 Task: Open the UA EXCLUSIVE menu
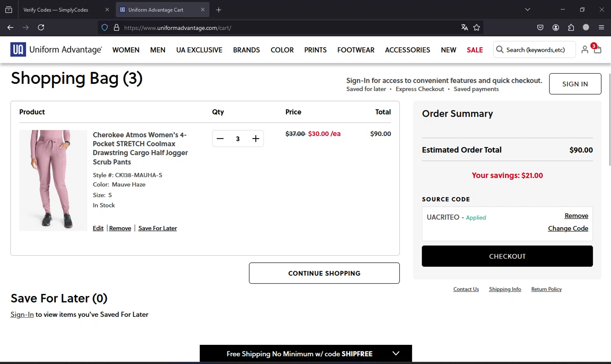coord(199,50)
